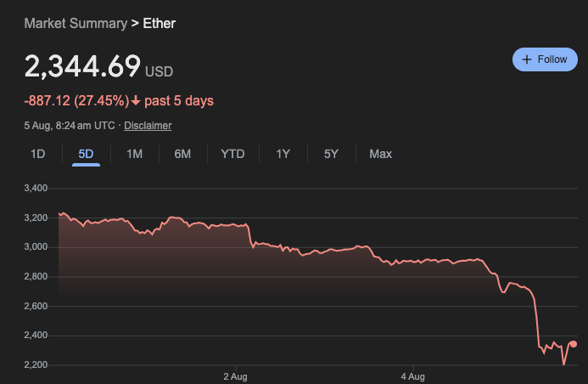Click the red endpoint dot on the chart

[x=574, y=344]
